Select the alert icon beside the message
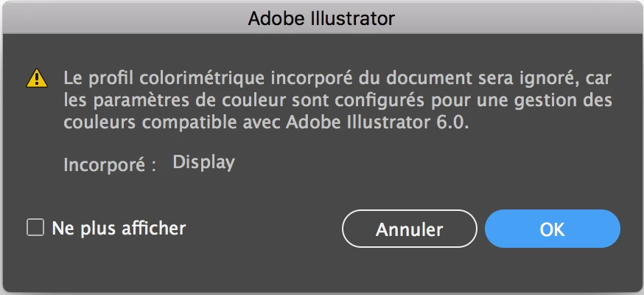The width and height of the screenshot is (644, 295). [36, 77]
